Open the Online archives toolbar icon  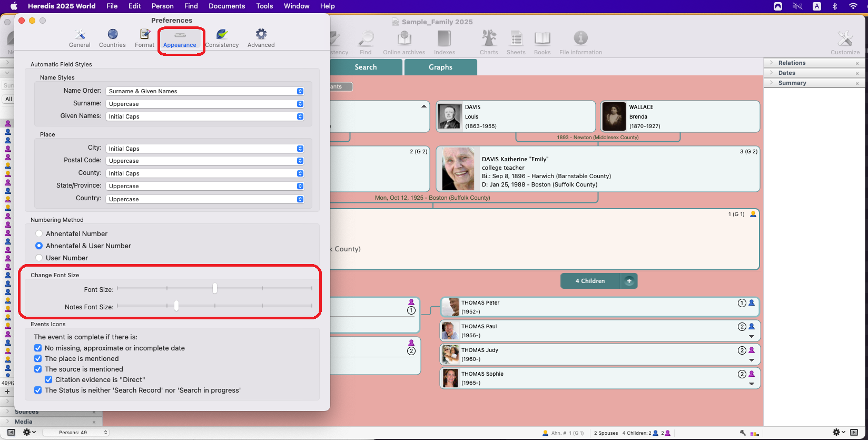pyautogui.click(x=404, y=42)
